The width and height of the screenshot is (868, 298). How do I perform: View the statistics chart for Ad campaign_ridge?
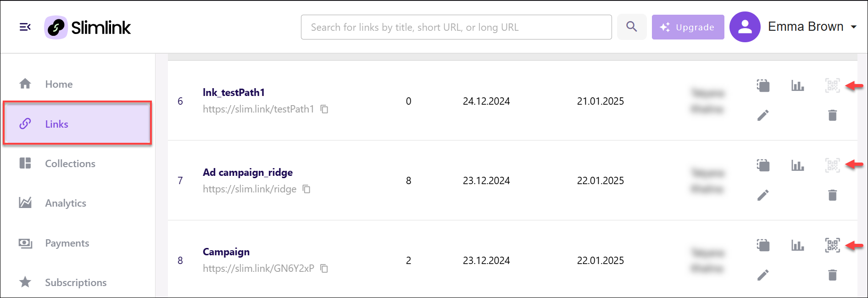click(x=797, y=165)
